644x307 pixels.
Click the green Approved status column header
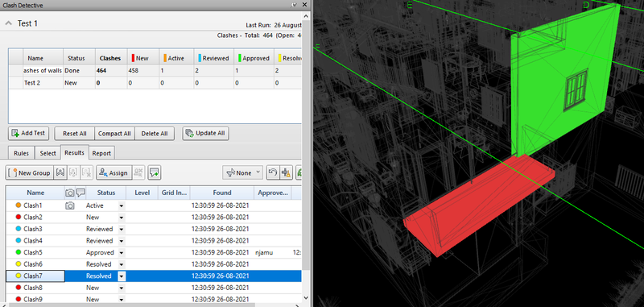pyautogui.click(x=254, y=58)
